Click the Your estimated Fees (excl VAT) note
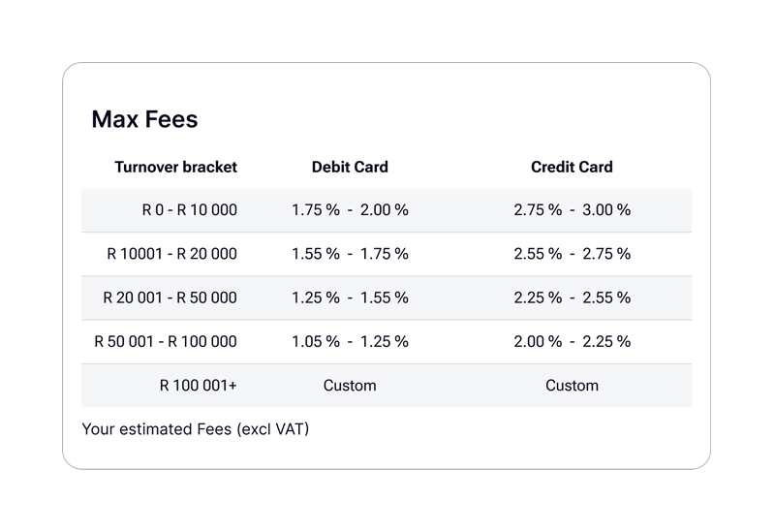The height and width of the screenshot is (532, 775). coord(195,428)
